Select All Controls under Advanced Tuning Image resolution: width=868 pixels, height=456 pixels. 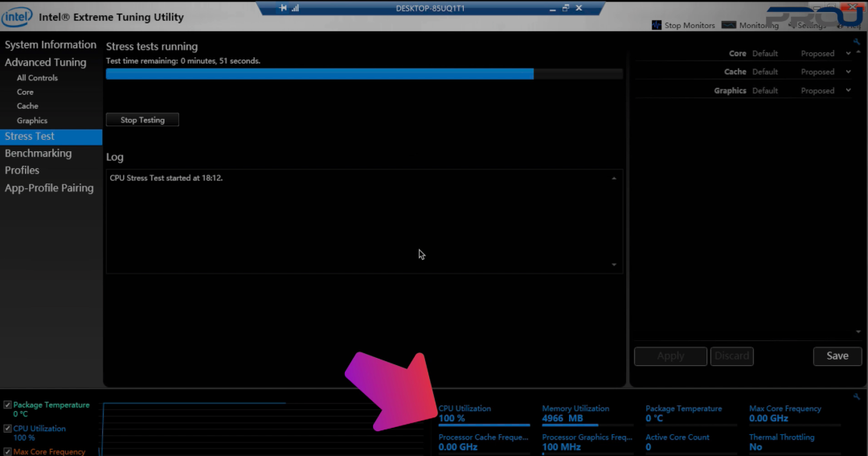37,78
